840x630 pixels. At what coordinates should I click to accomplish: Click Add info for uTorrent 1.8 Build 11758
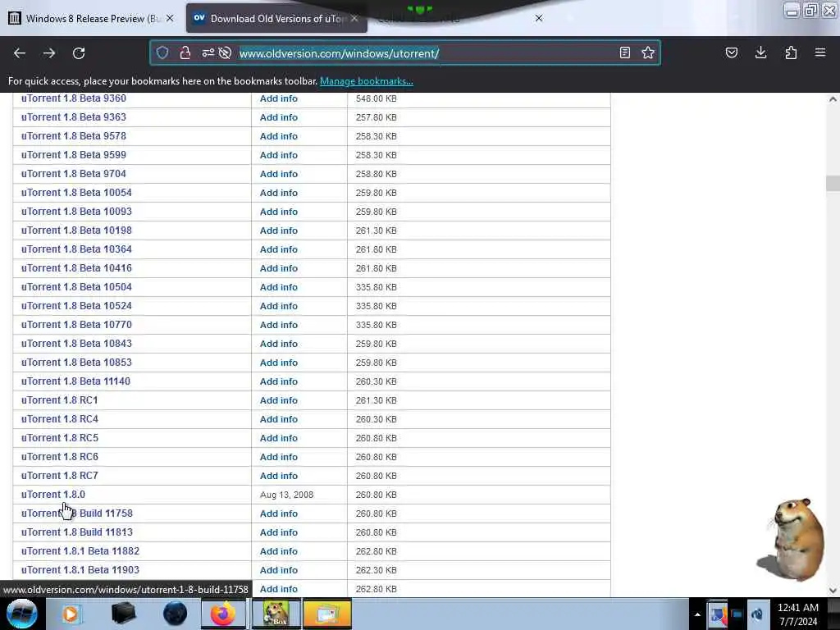tap(279, 514)
